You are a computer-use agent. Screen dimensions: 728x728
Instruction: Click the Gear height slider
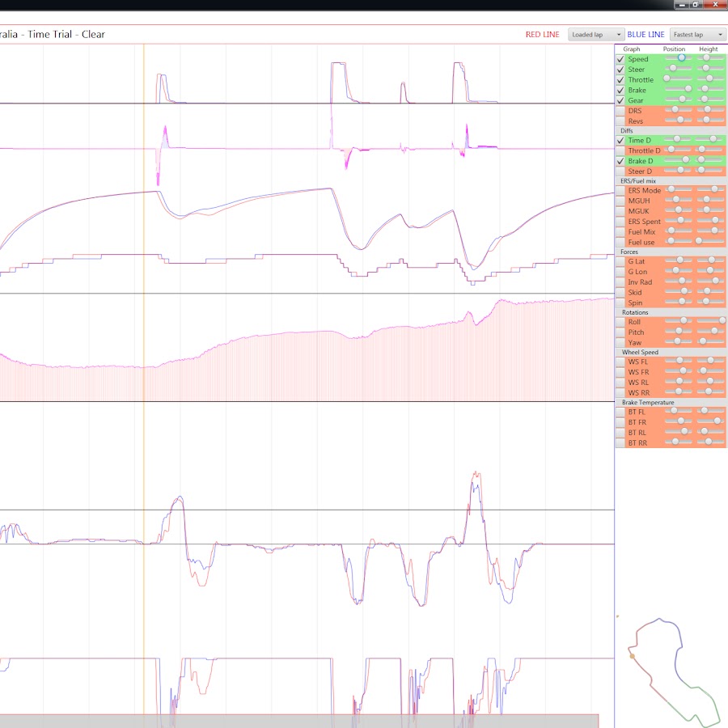[x=711, y=99]
